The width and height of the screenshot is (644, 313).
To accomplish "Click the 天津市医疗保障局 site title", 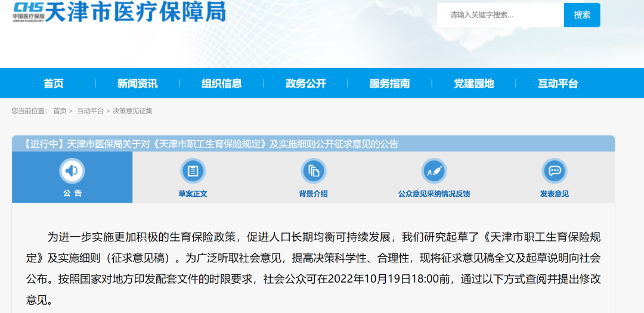I will click(136, 11).
